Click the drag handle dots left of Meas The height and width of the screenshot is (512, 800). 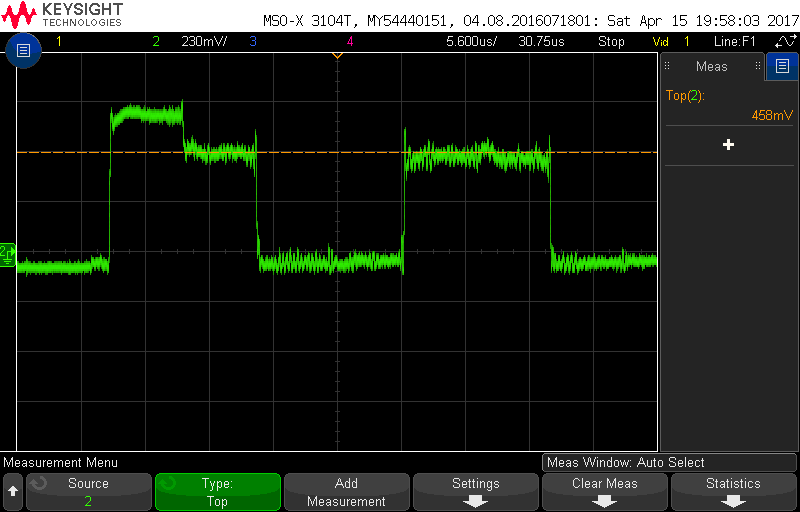[x=667, y=65]
